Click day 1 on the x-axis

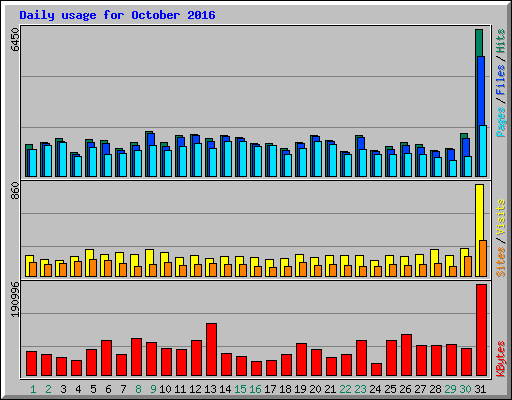[x=33, y=389]
